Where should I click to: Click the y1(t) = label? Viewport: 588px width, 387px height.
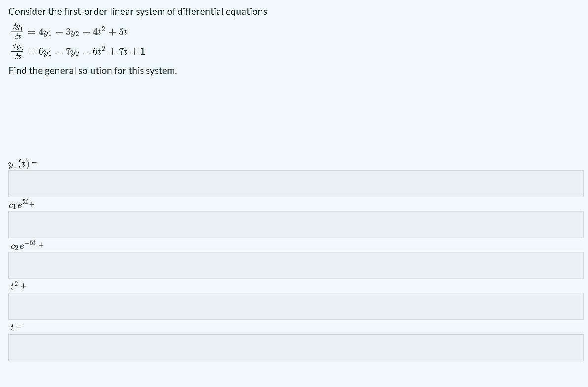click(22, 163)
